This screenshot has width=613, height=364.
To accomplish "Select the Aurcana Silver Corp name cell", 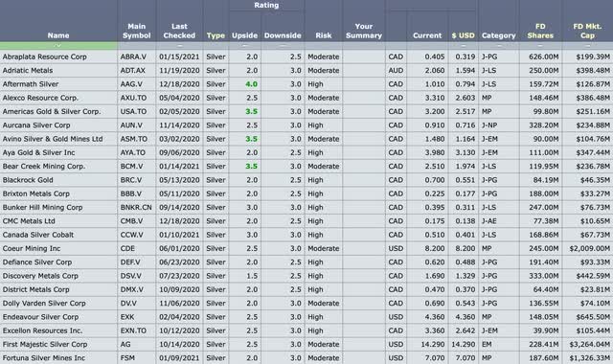I will click(36, 125).
